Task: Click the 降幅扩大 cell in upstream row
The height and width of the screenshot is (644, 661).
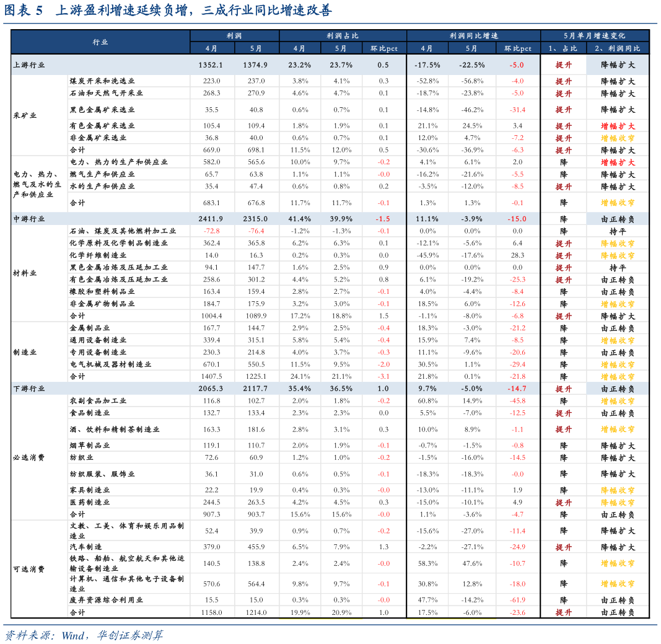Action: click(x=617, y=65)
